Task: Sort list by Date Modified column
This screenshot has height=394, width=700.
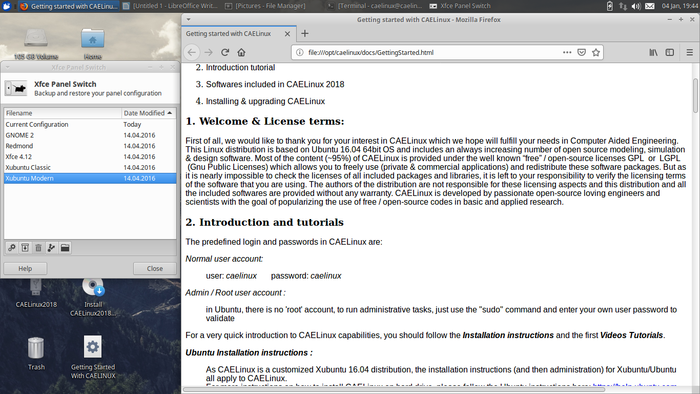Action: (x=149, y=113)
